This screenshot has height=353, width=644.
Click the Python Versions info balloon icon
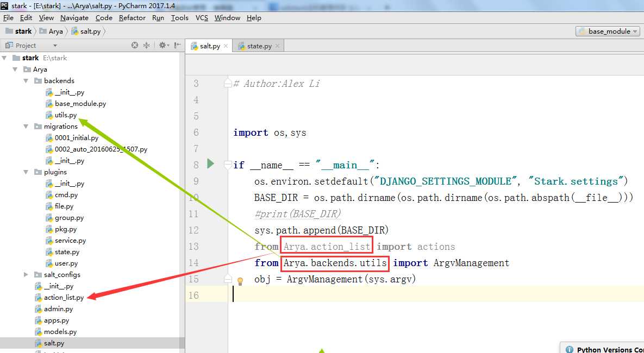click(569, 349)
